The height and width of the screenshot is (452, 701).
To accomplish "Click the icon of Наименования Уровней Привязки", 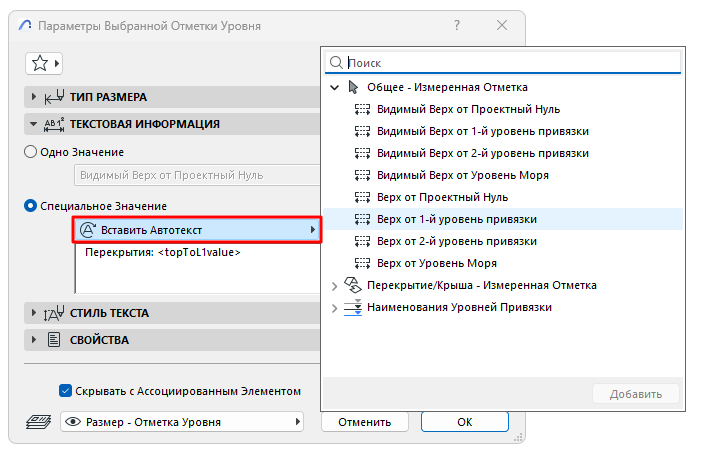I will click(x=353, y=307).
